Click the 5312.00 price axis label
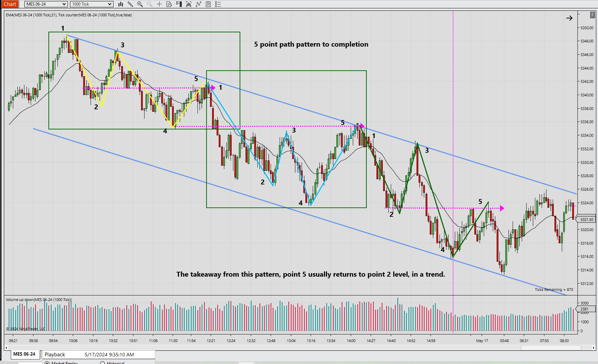Image resolution: width=598 pixels, height=364 pixels. tap(587, 284)
